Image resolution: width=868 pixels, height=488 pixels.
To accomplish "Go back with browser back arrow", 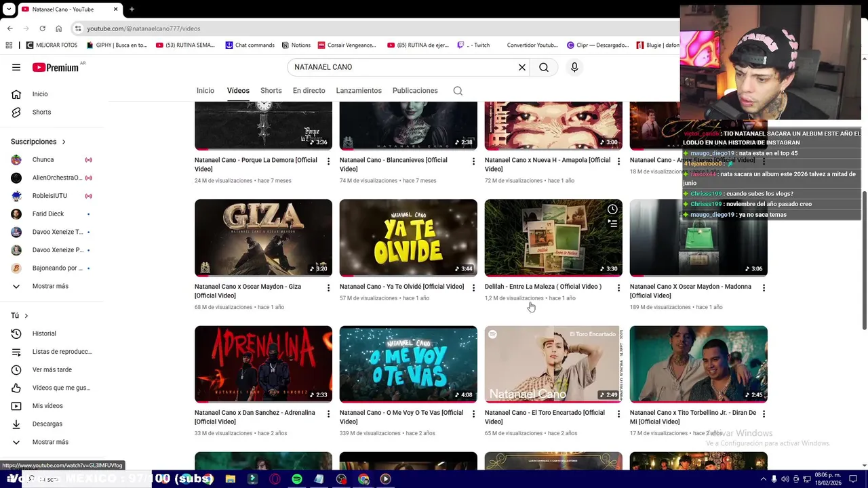I will [x=10, y=28].
